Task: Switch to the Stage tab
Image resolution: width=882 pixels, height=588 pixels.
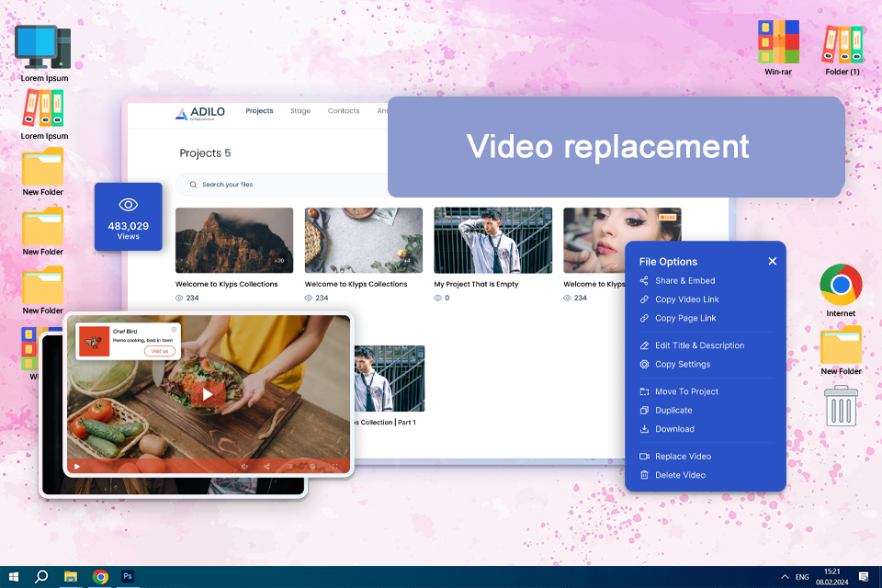Action: (x=300, y=111)
